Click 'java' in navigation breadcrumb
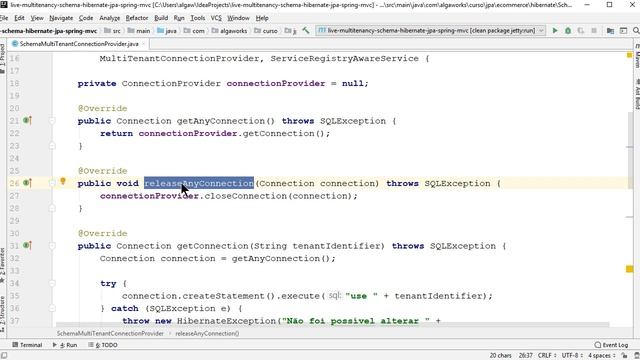Viewport: 640px width, 360px height. click(167, 31)
